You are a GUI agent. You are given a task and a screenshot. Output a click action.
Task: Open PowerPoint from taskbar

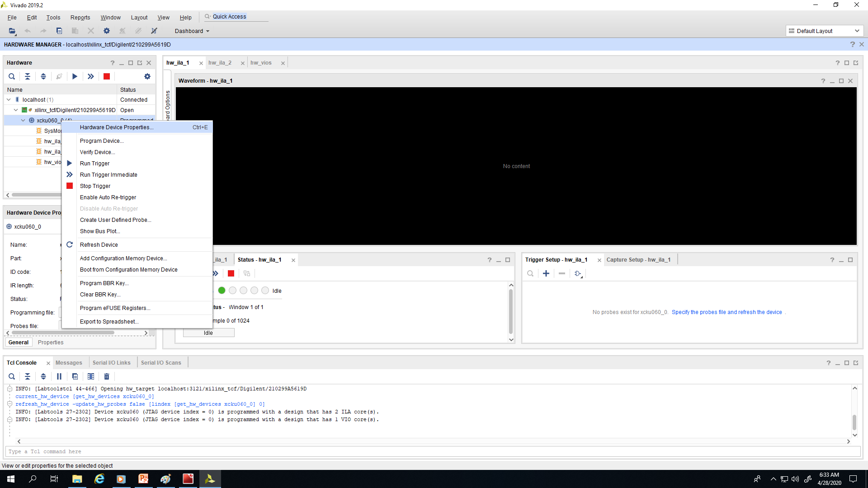point(143,479)
